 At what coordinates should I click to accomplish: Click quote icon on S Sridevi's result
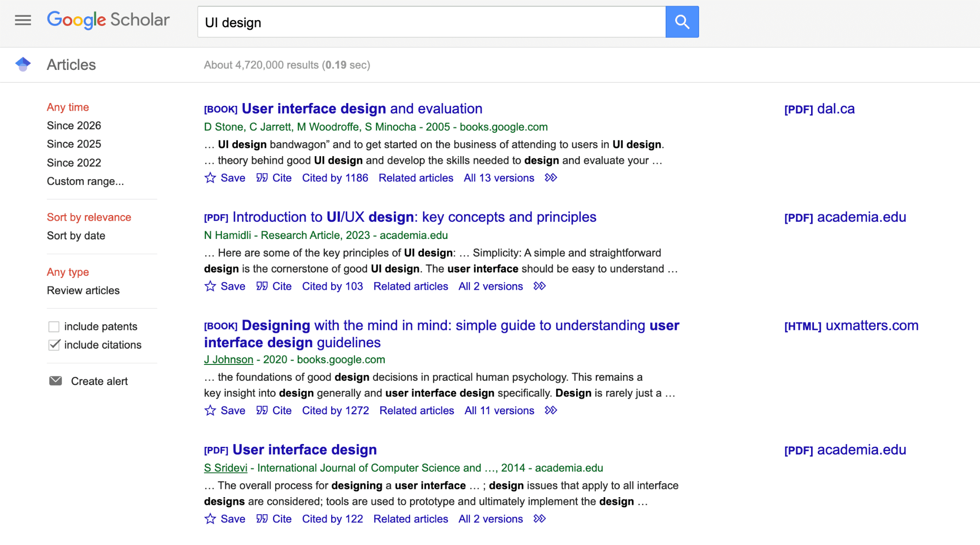(262, 519)
